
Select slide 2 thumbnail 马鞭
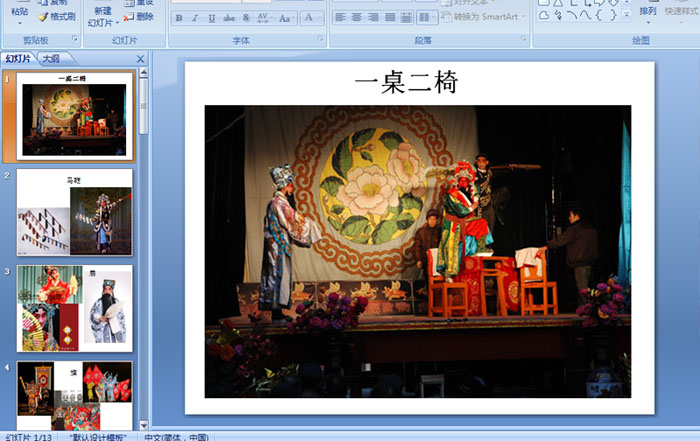click(75, 212)
